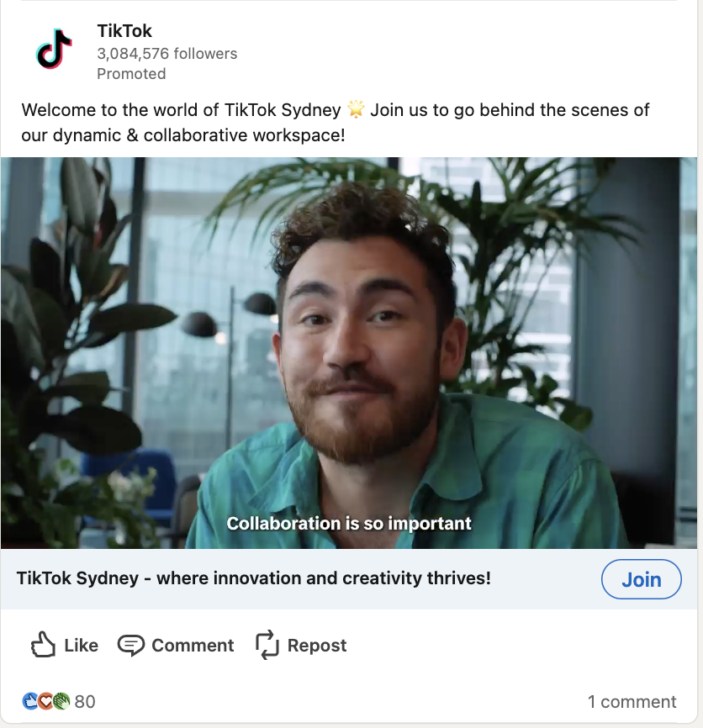Click the red heart reaction badge
The width and height of the screenshot is (703, 728).
click(45, 701)
